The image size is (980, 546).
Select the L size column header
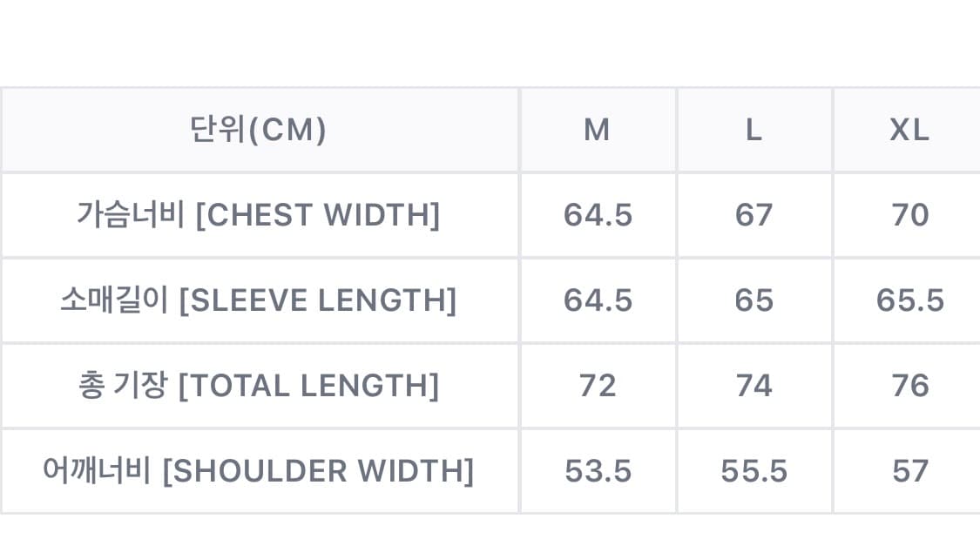coord(754,130)
